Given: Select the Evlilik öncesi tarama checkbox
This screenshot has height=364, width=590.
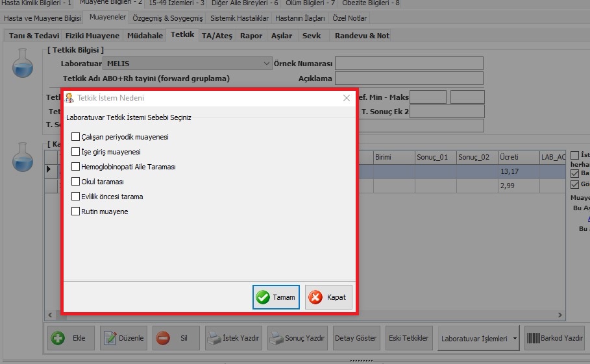Looking at the screenshot, I should [76, 197].
